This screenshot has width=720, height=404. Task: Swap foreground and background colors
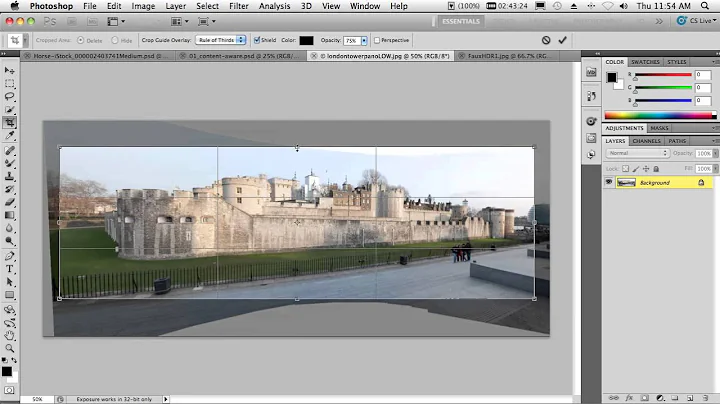[x=14, y=360]
